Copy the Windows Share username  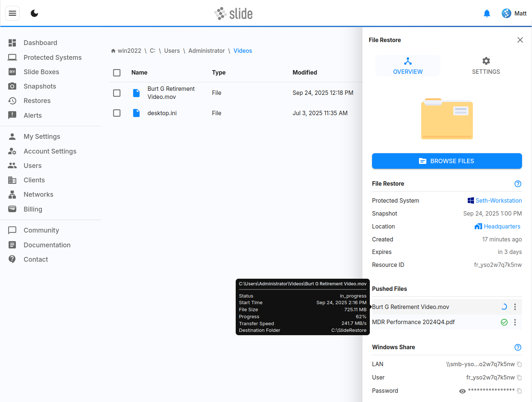coord(519,378)
